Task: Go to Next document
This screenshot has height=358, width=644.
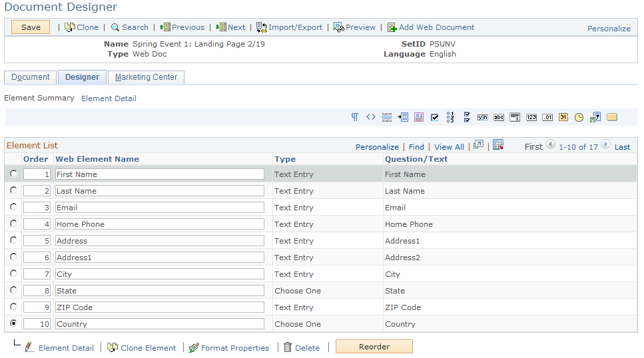Action: (230, 27)
